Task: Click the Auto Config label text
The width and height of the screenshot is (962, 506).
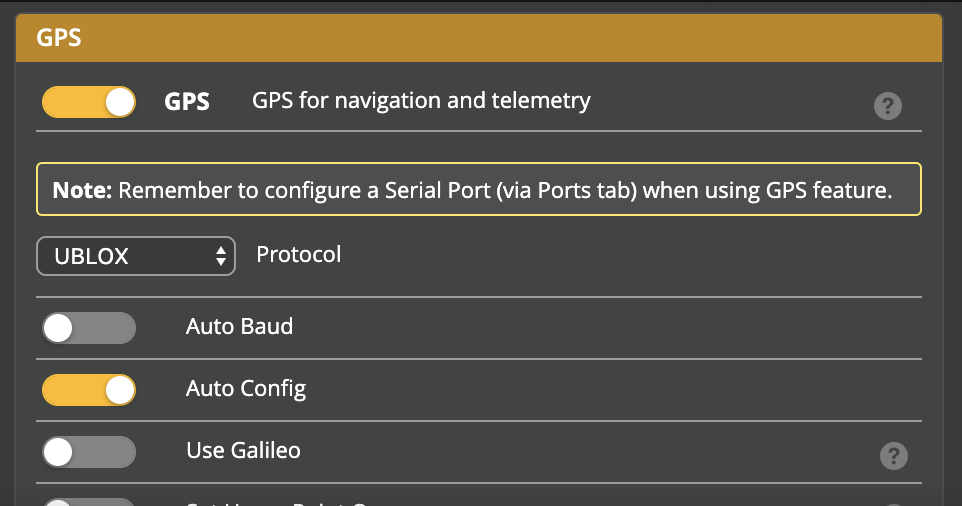Action: 246,389
